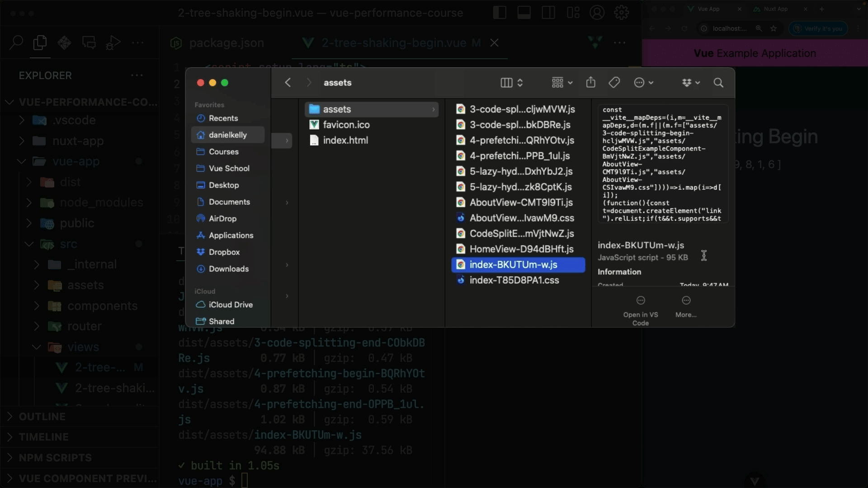Select Dropbox in Finder sidebar
The image size is (868, 488).
(x=227, y=252)
